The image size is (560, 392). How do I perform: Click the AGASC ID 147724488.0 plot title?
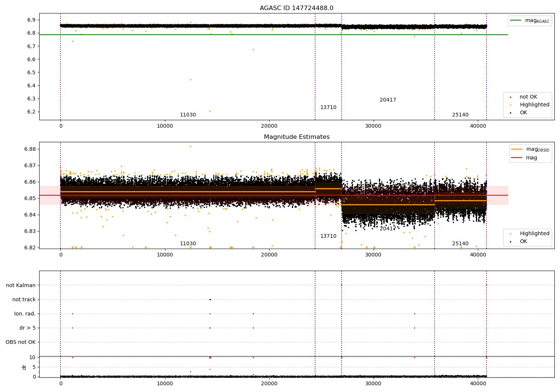[296, 8]
